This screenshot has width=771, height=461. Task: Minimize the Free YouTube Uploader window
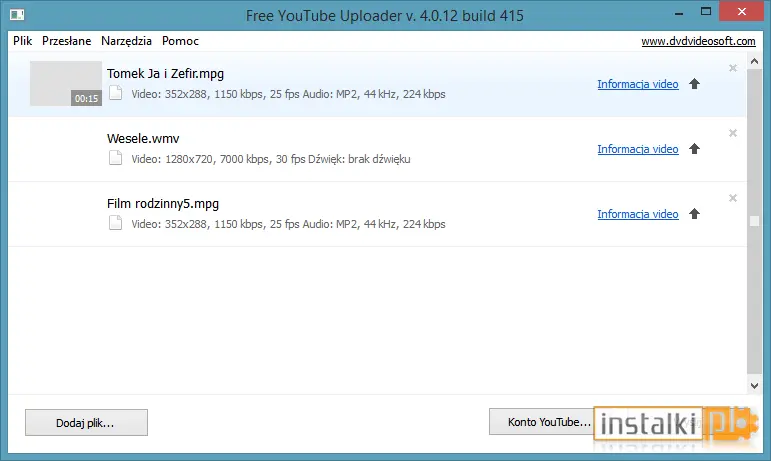679,12
